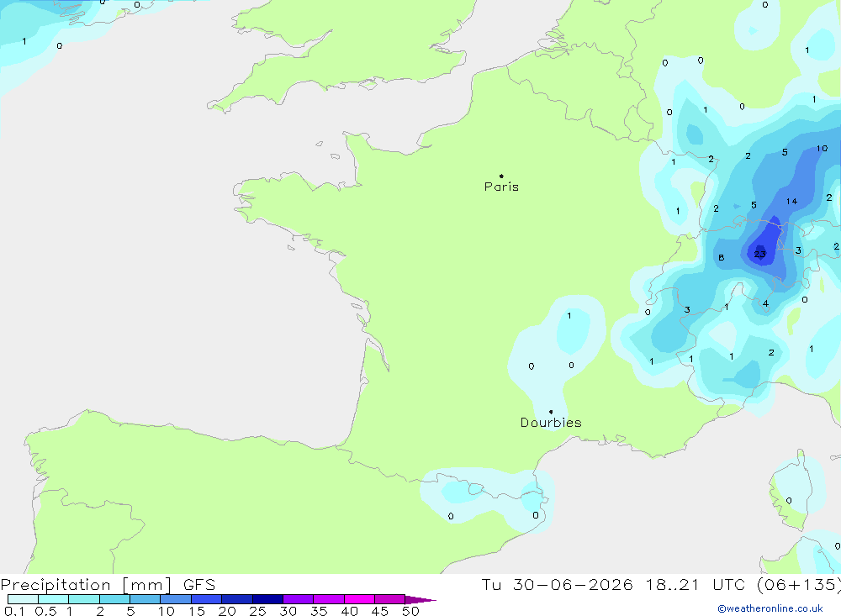Click the 5 mm legend color swatch

click(145, 599)
